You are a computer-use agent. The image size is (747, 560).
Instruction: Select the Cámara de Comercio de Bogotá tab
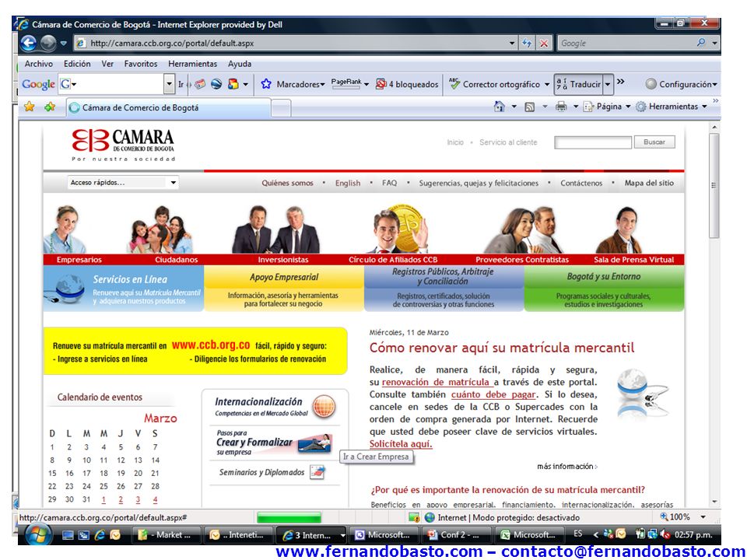click(x=168, y=108)
